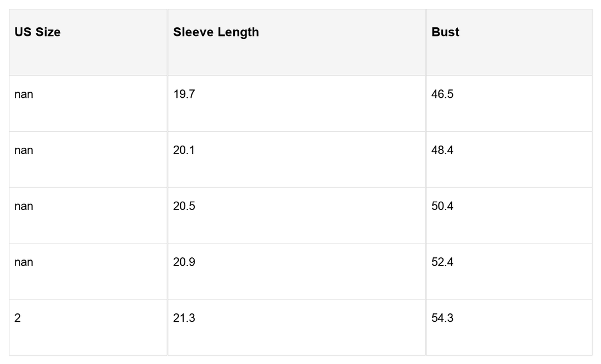Select the 50.4 bust cell
This screenshot has height=364, width=601.
[x=442, y=206]
